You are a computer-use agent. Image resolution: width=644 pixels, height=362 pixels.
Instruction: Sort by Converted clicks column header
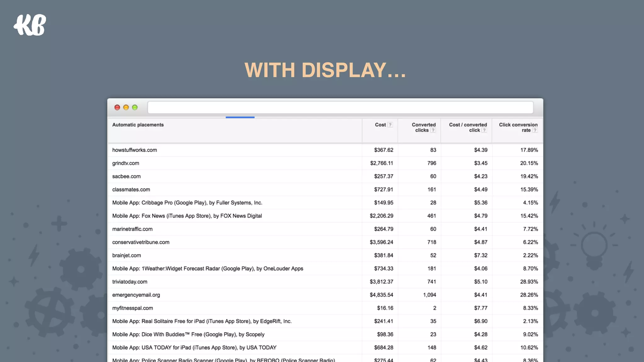[424, 127]
